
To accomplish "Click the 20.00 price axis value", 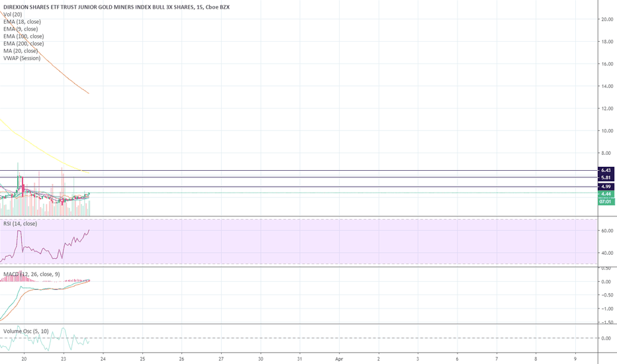I will click(x=607, y=19).
